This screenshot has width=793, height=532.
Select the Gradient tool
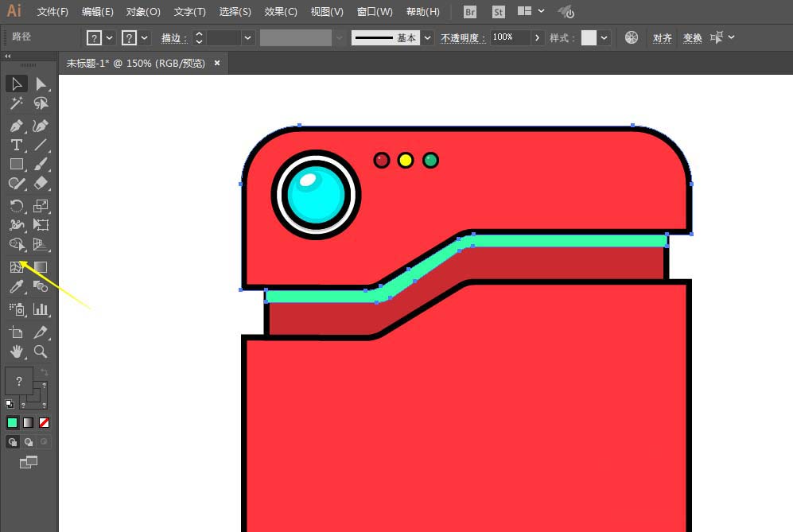tap(41, 267)
